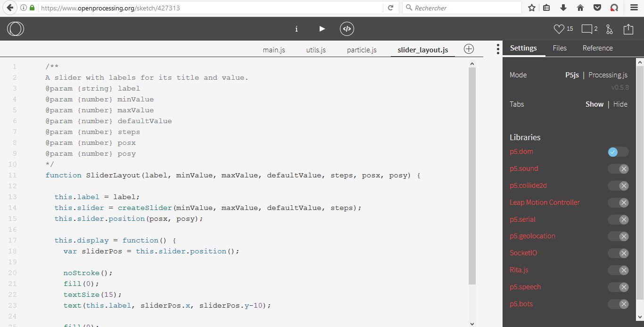This screenshot has height=327, width=644.
Task: Click the textSize(15) code line
Action: [x=92, y=294]
